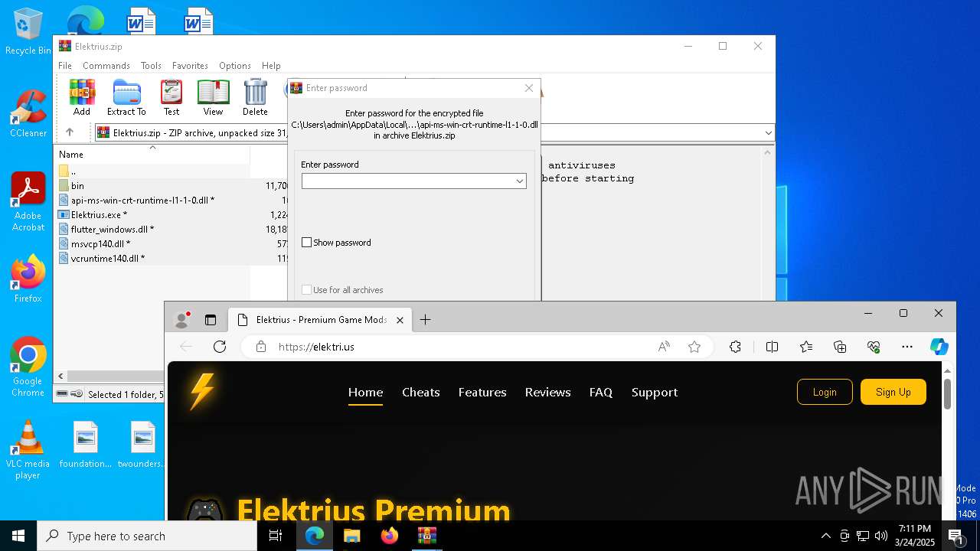The image size is (980, 551).
Task: Open the Reviews website link
Action: click(547, 392)
